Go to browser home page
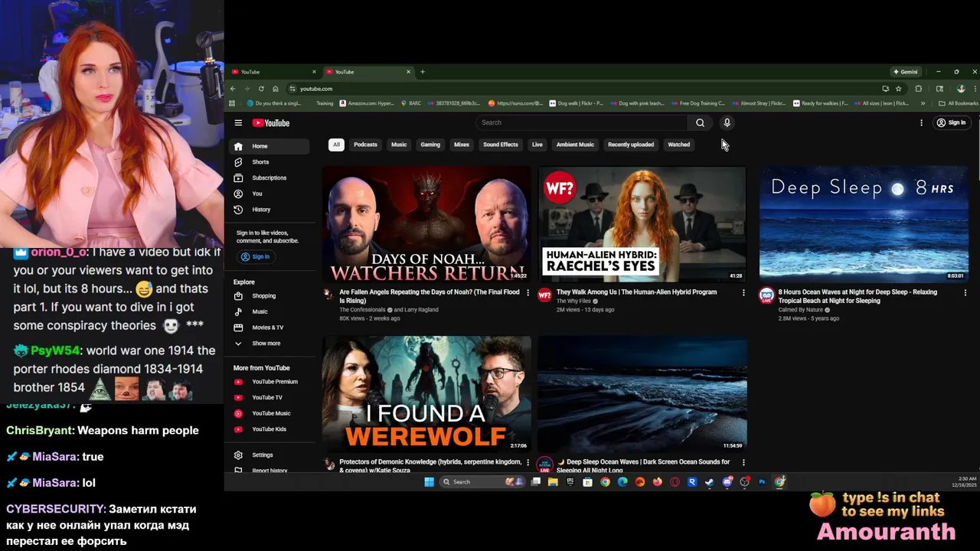The image size is (980, 551). (276, 89)
